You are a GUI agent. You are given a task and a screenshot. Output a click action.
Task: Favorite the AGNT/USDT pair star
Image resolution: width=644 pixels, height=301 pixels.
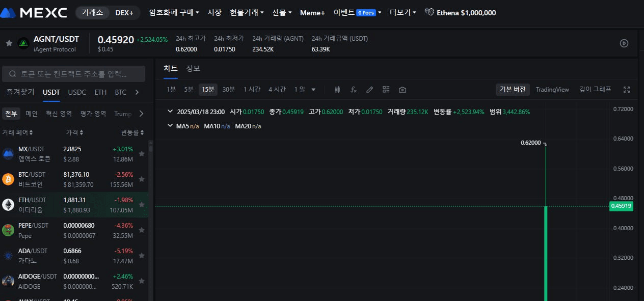(9, 43)
